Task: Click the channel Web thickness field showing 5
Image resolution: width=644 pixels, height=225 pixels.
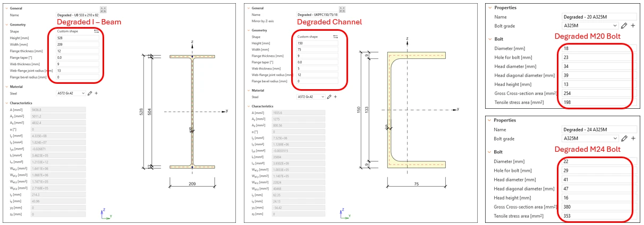Action: 317,68
